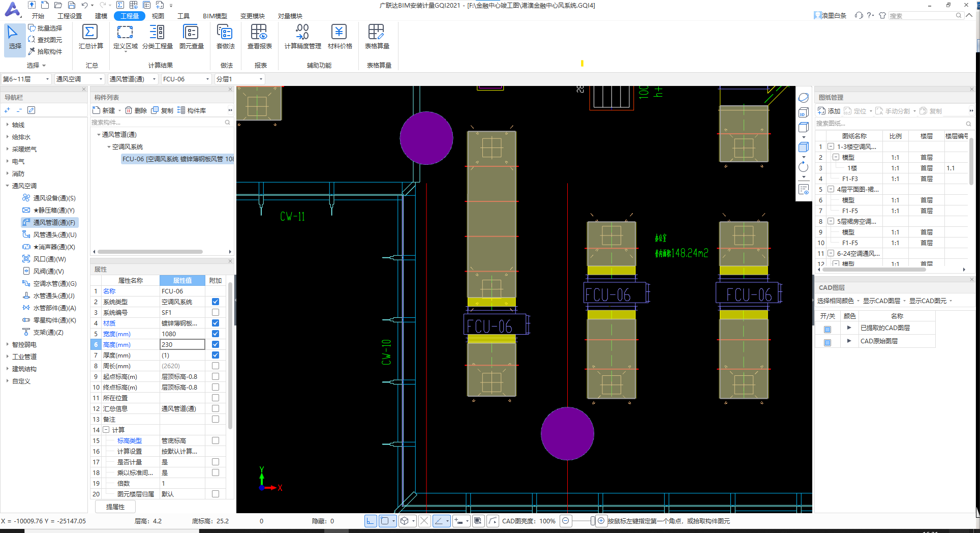980x533 pixels.
Task: Click the CAD brightness increase plus button
Action: coord(601,521)
